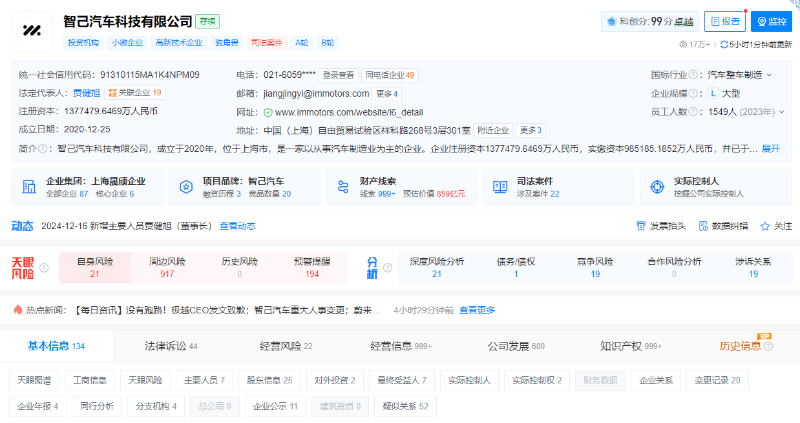Open the 司法案件 card icon

point(500,187)
